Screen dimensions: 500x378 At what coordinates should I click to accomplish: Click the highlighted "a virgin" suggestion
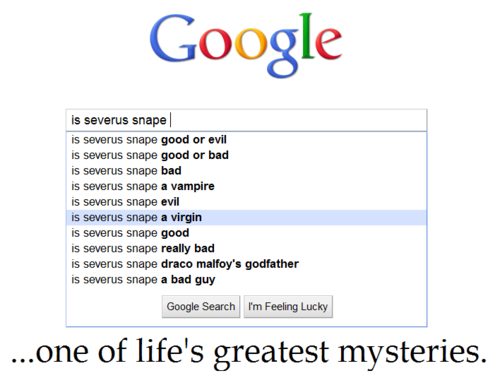click(x=246, y=217)
